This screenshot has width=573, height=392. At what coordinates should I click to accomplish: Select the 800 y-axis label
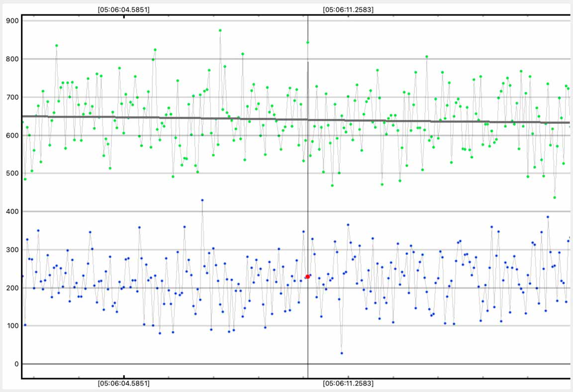pos(12,59)
